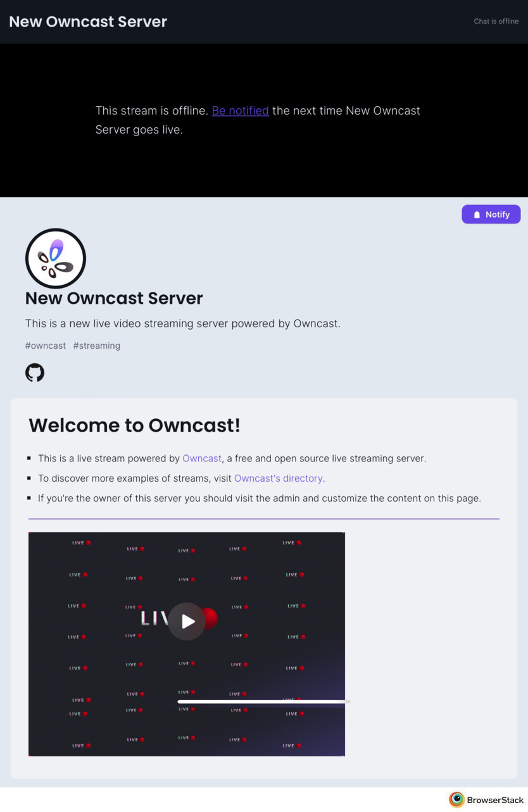This screenshot has width=528, height=812.
Task: Click the bell icon in Notify button
Action: pos(477,215)
